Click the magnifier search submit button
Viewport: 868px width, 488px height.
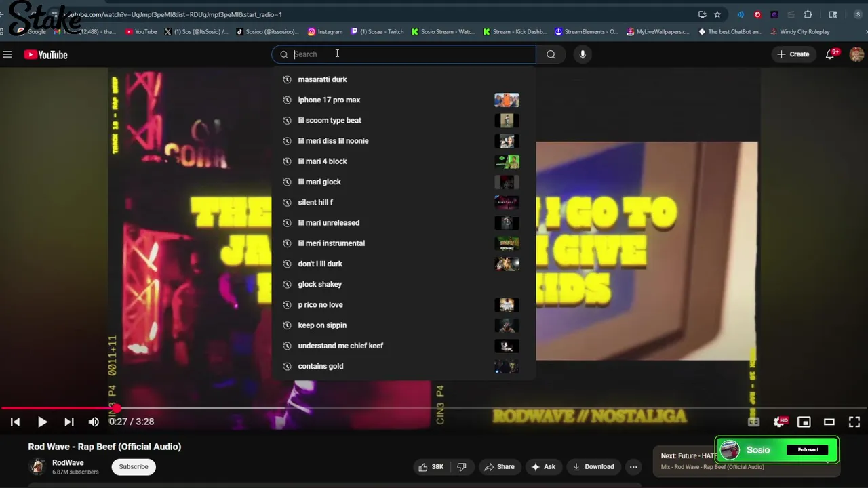[551, 54]
